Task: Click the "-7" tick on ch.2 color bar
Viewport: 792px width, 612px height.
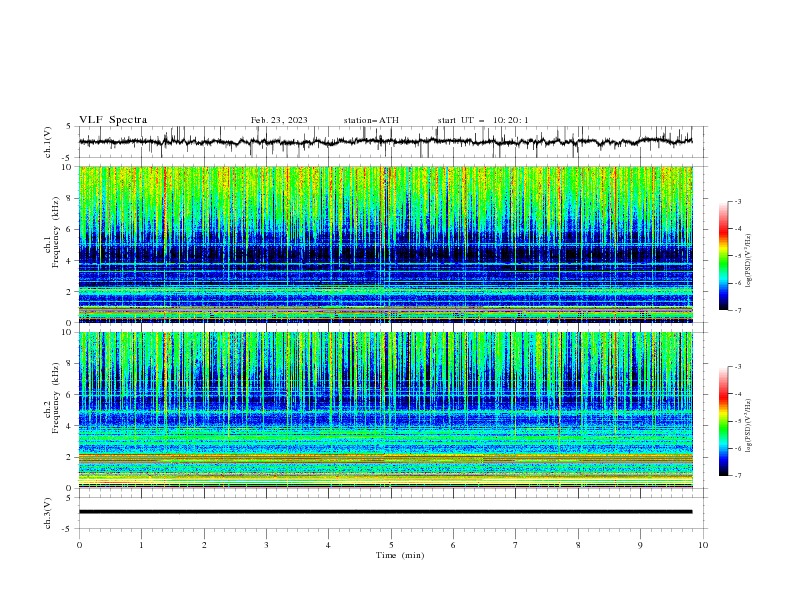Action: point(738,476)
